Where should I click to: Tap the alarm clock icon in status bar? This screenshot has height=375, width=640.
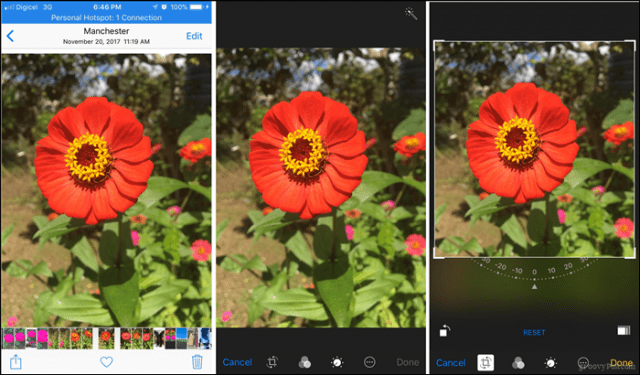164,7
